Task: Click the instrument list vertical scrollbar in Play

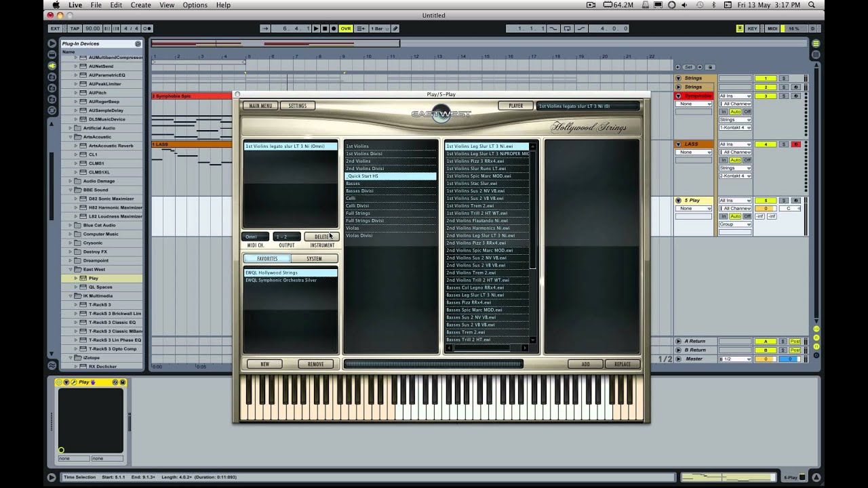Action: [x=532, y=243]
